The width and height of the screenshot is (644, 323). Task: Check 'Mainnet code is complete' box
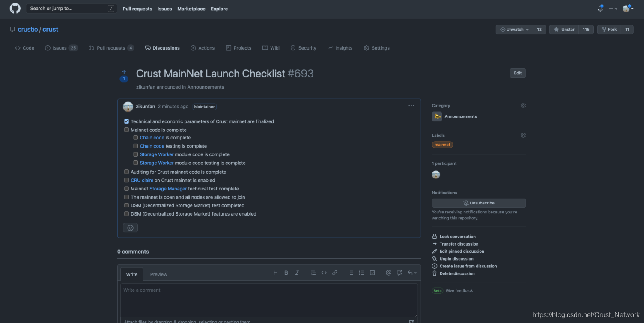pyautogui.click(x=126, y=130)
